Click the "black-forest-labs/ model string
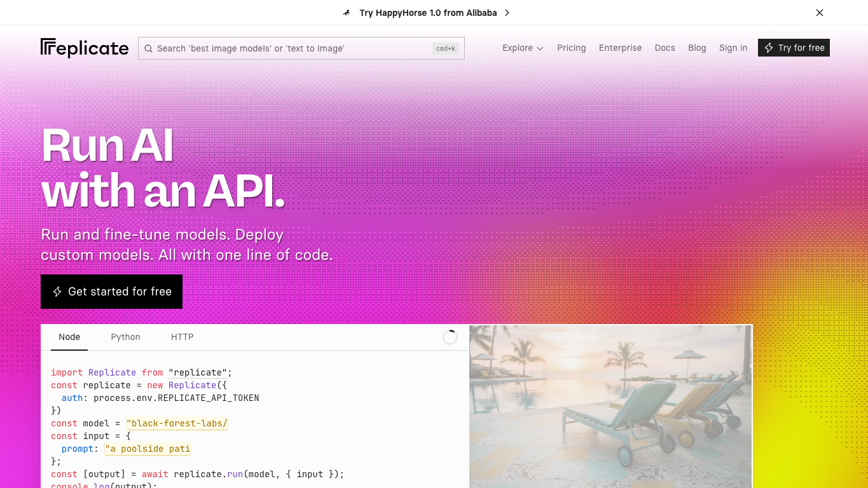The height and width of the screenshot is (488, 868). coord(177,423)
